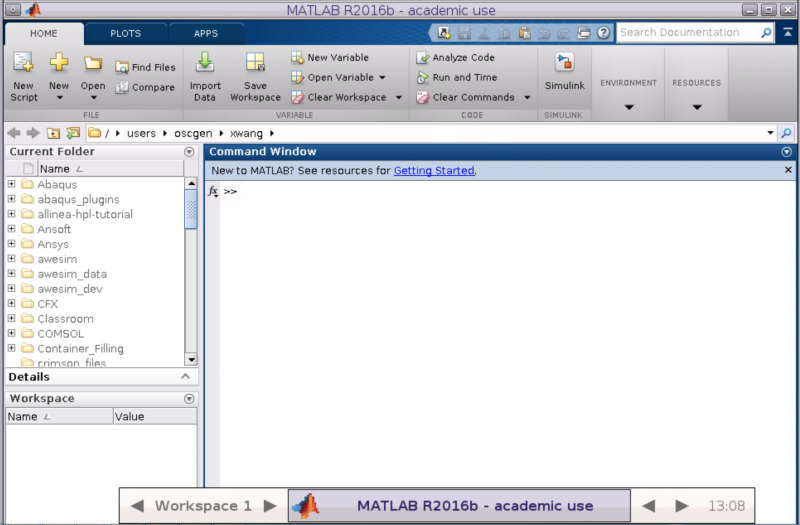
Task: Sort Workspace by Value column
Action: (x=155, y=416)
